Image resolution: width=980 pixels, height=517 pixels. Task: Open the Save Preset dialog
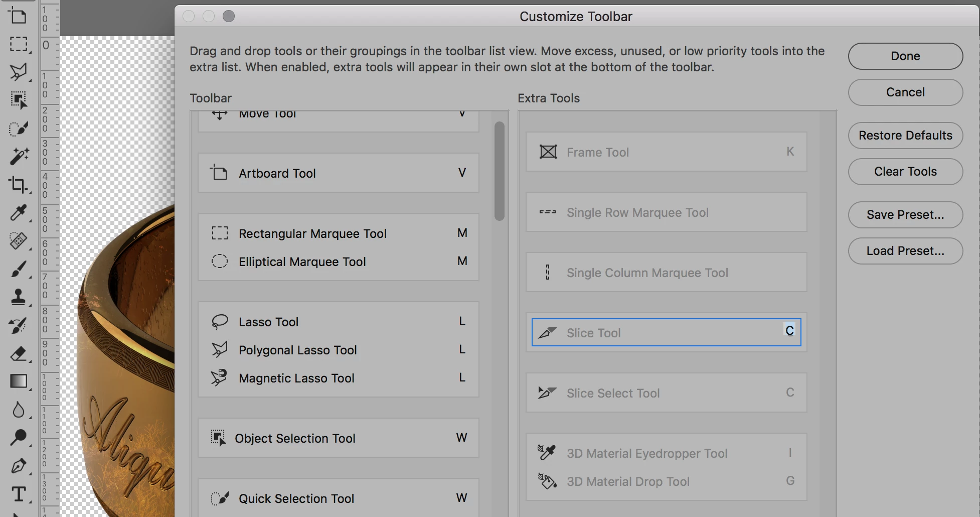coord(905,215)
